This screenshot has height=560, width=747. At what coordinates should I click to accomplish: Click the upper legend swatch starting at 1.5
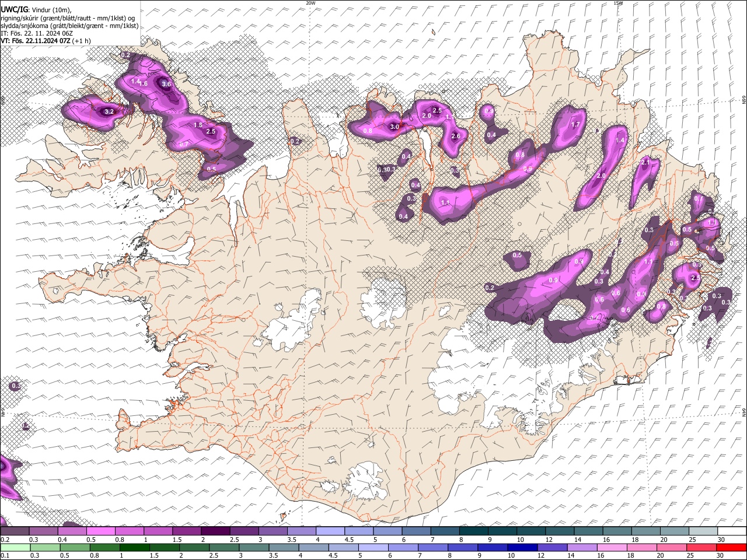pyautogui.click(x=187, y=531)
